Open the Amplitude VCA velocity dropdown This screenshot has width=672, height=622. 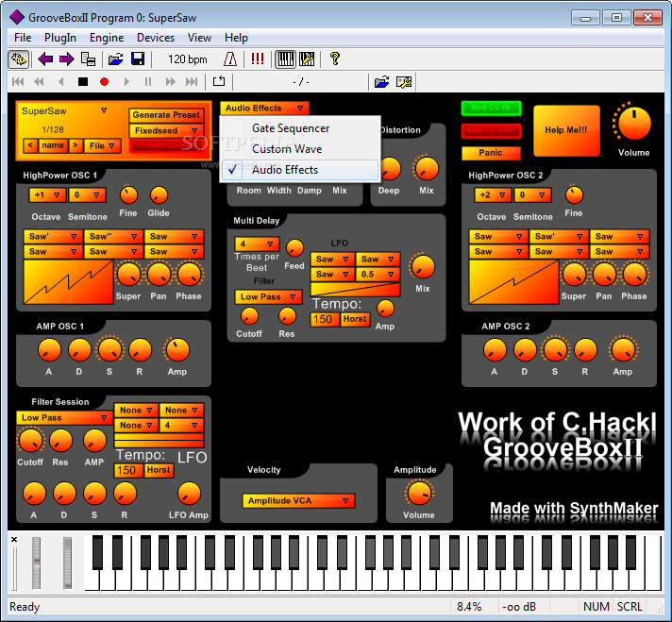pyautogui.click(x=298, y=500)
